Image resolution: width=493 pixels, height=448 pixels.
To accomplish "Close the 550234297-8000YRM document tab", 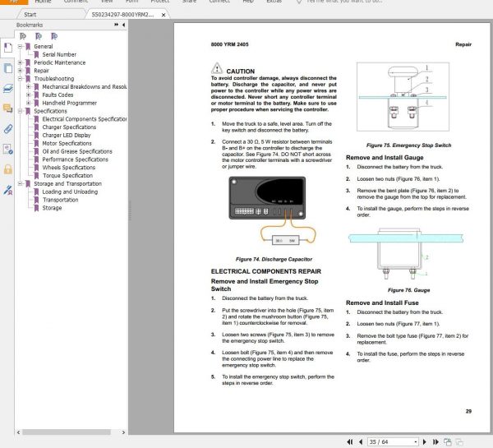I will point(165,15).
